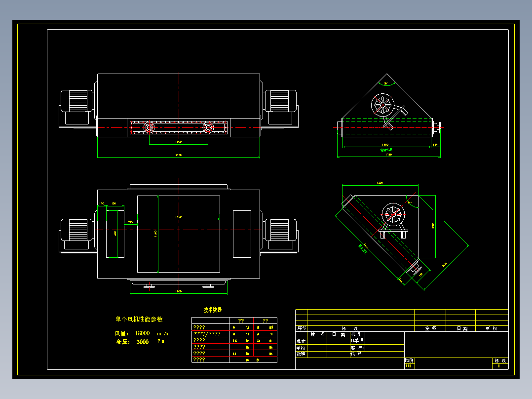Click the 全压 label

pyautogui.click(x=122, y=342)
